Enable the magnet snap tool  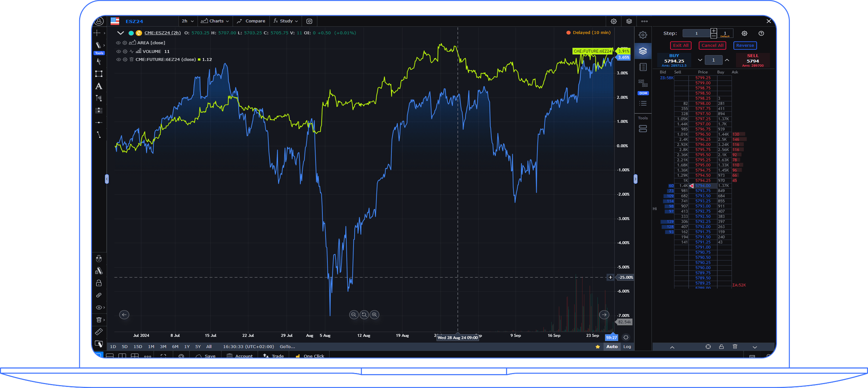click(x=99, y=259)
